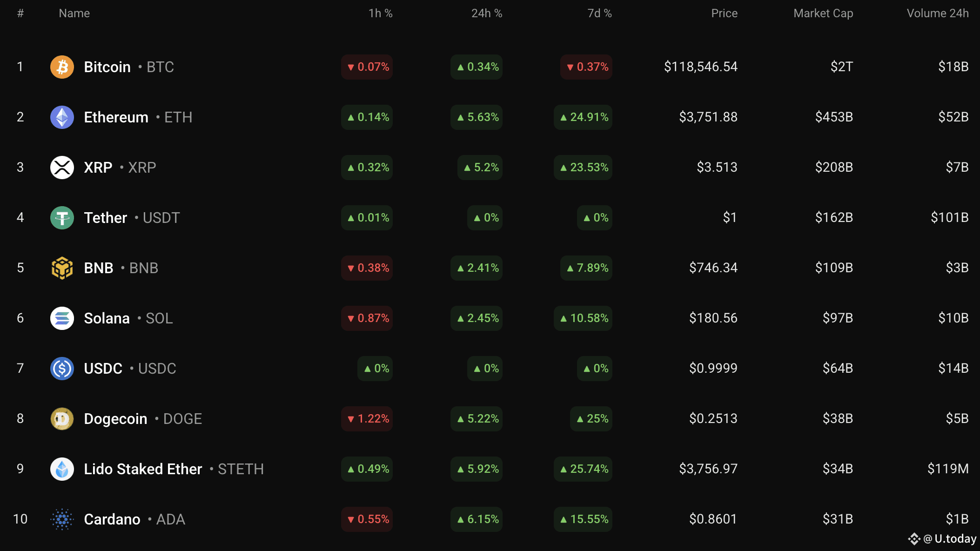Open the Cardano name link
980x551 pixels.
coord(112,519)
